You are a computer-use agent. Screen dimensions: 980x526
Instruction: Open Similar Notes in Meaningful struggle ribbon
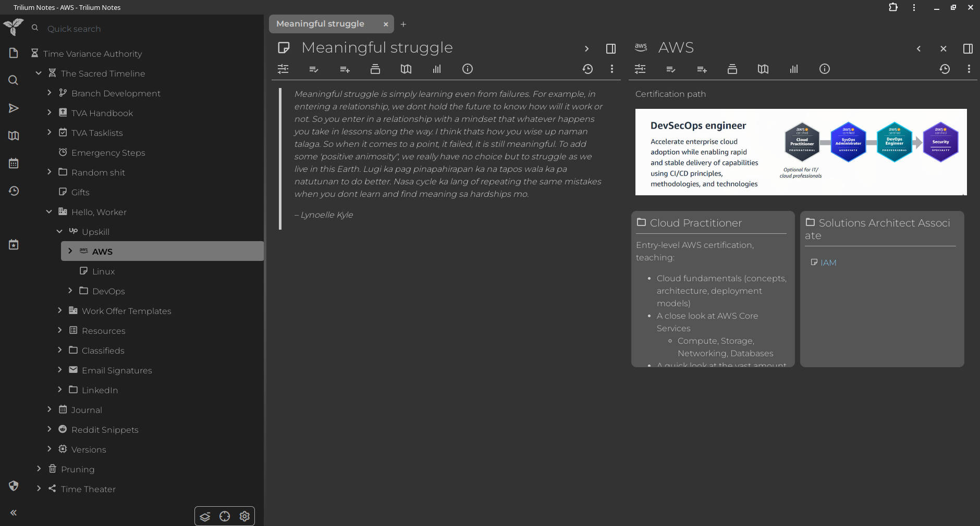pyautogui.click(x=437, y=69)
